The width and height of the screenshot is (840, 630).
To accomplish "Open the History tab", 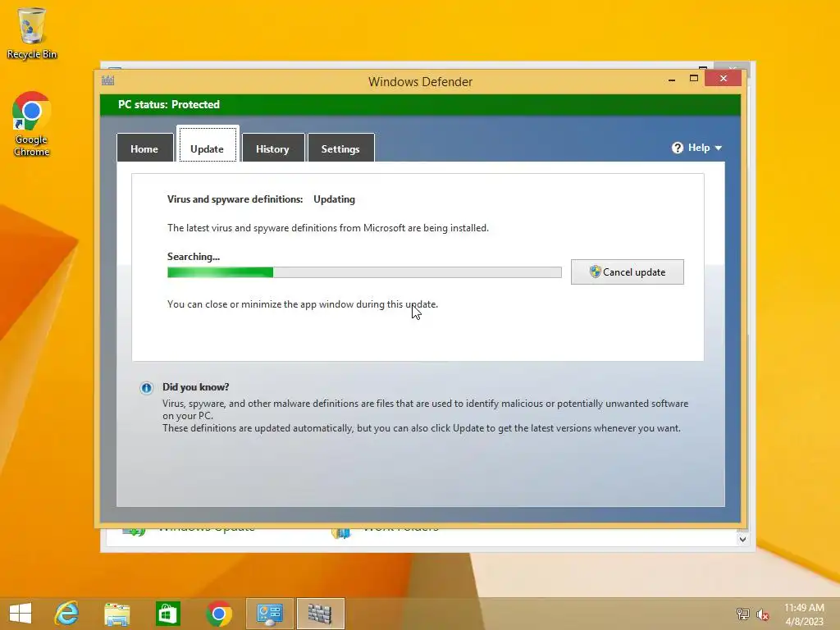I will click(272, 148).
